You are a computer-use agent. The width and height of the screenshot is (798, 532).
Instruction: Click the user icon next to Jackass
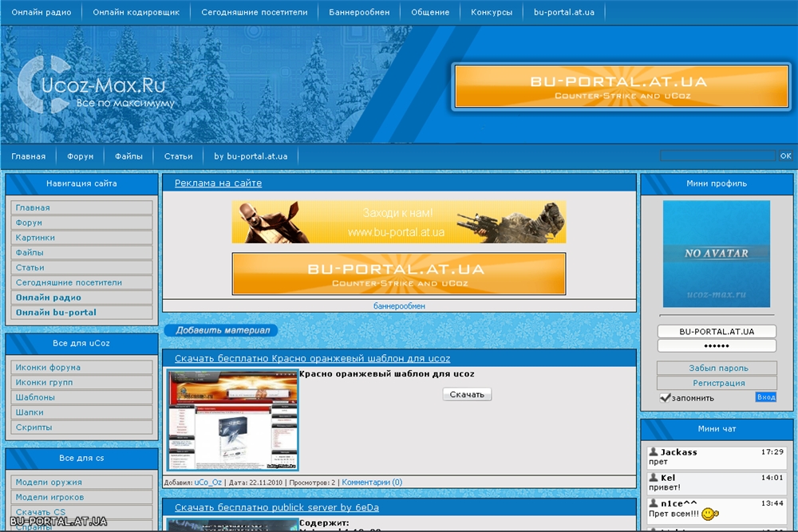[x=653, y=452]
